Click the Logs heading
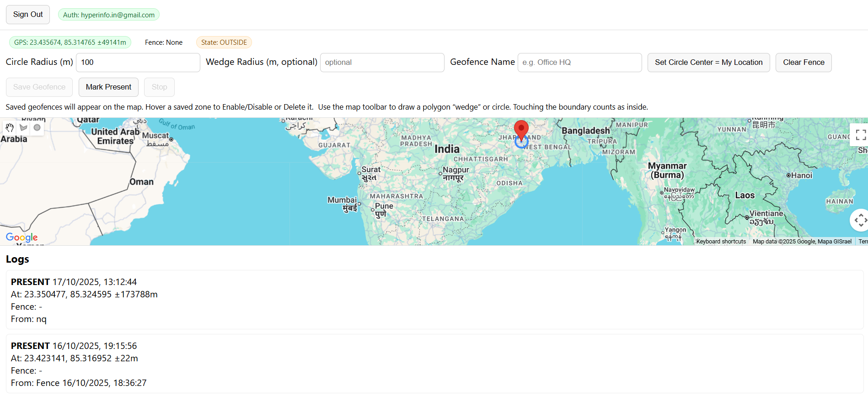The image size is (868, 396). (x=17, y=259)
